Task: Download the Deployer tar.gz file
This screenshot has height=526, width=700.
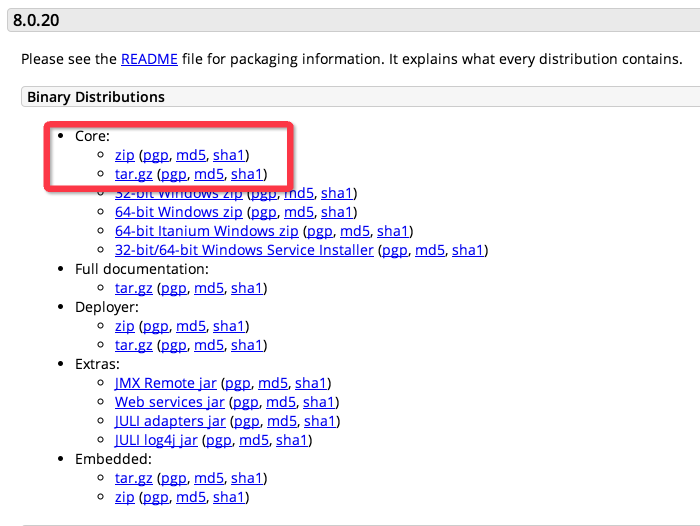Action: click(x=134, y=345)
